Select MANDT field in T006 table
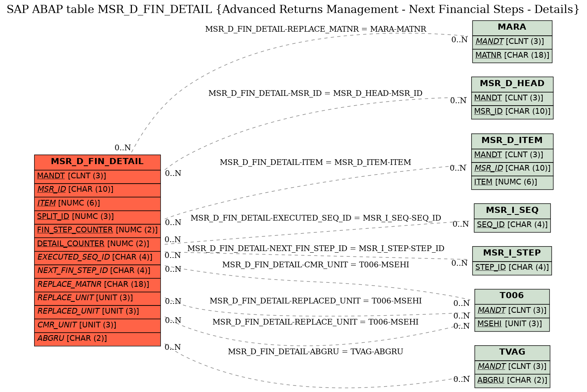Viewport: 587px width, 392px height. click(512, 311)
